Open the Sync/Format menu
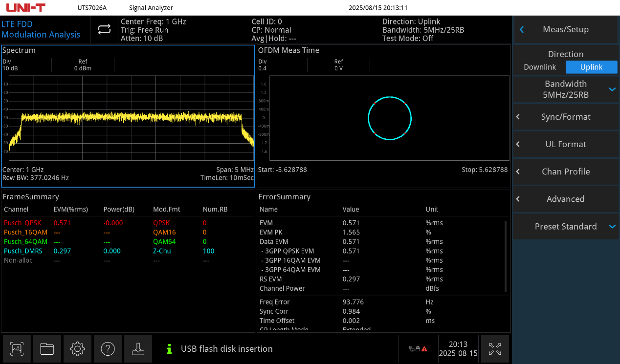Screen dimensions: 620x364 pyautogui.click(x=566, y=117)
